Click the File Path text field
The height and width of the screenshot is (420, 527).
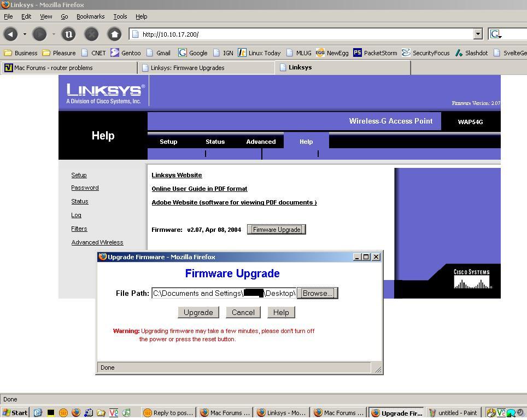[x=224, y=293]
